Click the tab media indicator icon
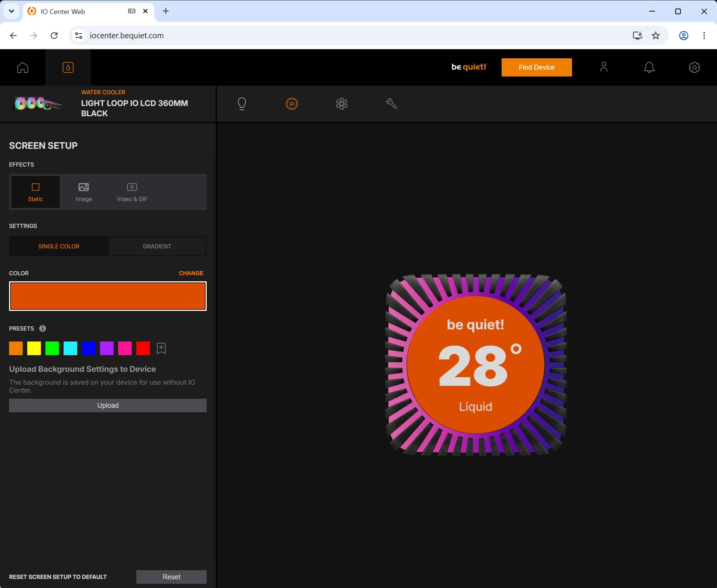The width and height of the screenshot is (717, 588). 132,11
